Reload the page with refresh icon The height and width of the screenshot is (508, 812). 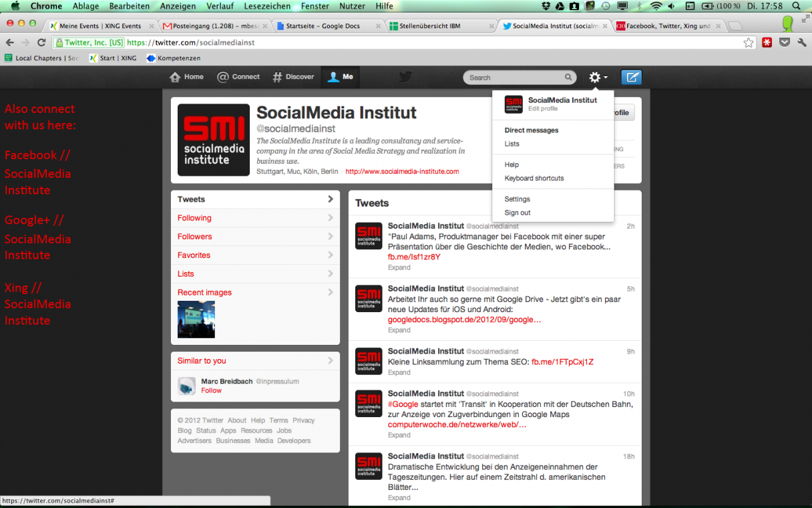click(x=41, y=42)
